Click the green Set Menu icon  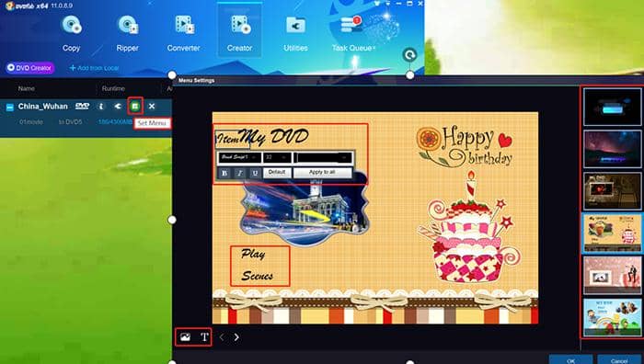pyautogui.click(x=135, y=107)
